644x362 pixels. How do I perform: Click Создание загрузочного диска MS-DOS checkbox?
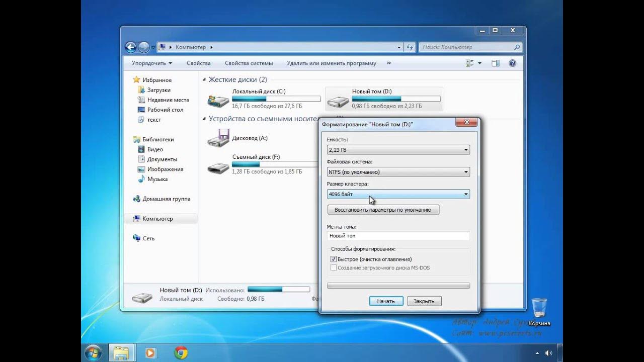(333, 268)
